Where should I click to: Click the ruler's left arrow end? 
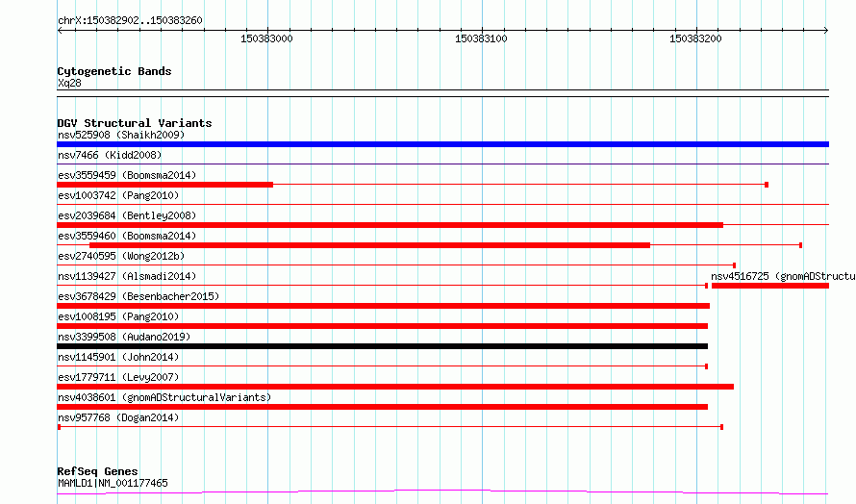point(60,31)
